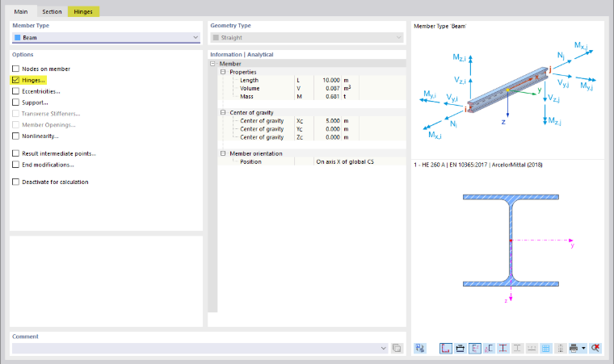Enable Nodes on member checkbox
This screenshot has width=614, height=364.
pyautogui.click(x=15, y=69)
